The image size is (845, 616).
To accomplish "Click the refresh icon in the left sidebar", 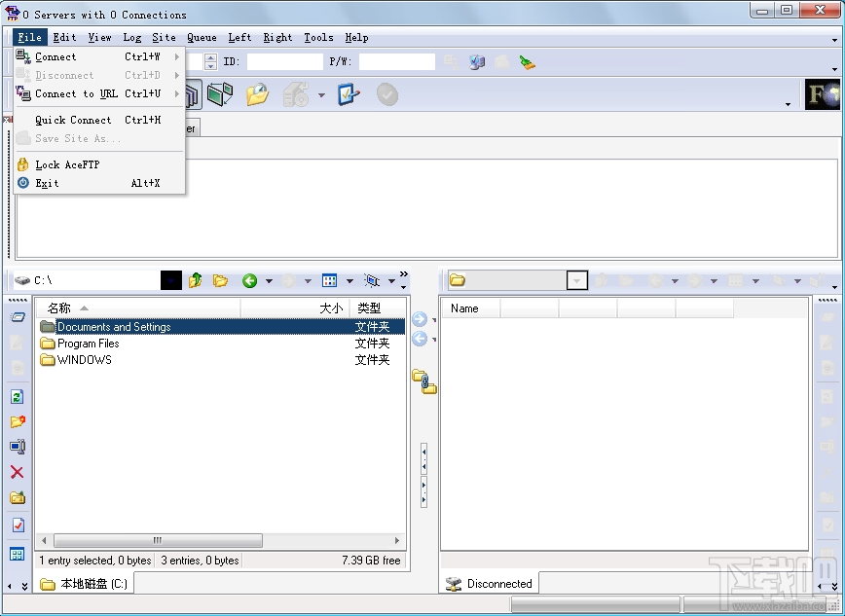I will click(18, 396).
